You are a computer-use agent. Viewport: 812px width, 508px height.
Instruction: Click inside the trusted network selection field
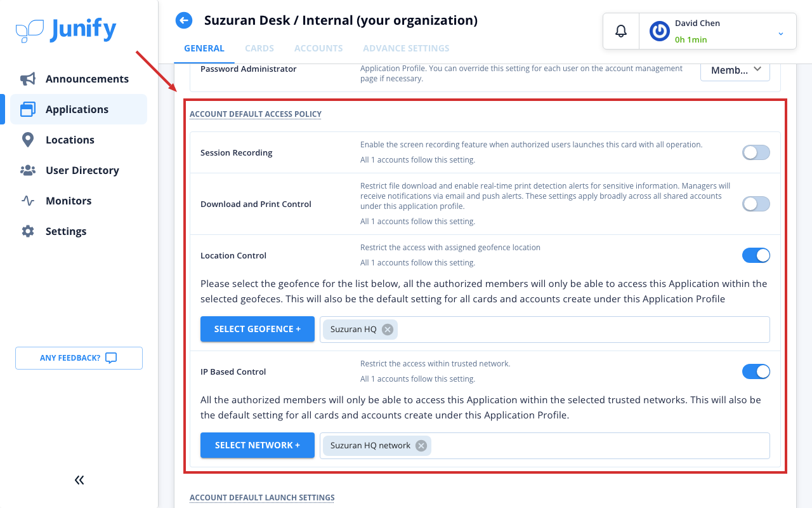[545, 446]
